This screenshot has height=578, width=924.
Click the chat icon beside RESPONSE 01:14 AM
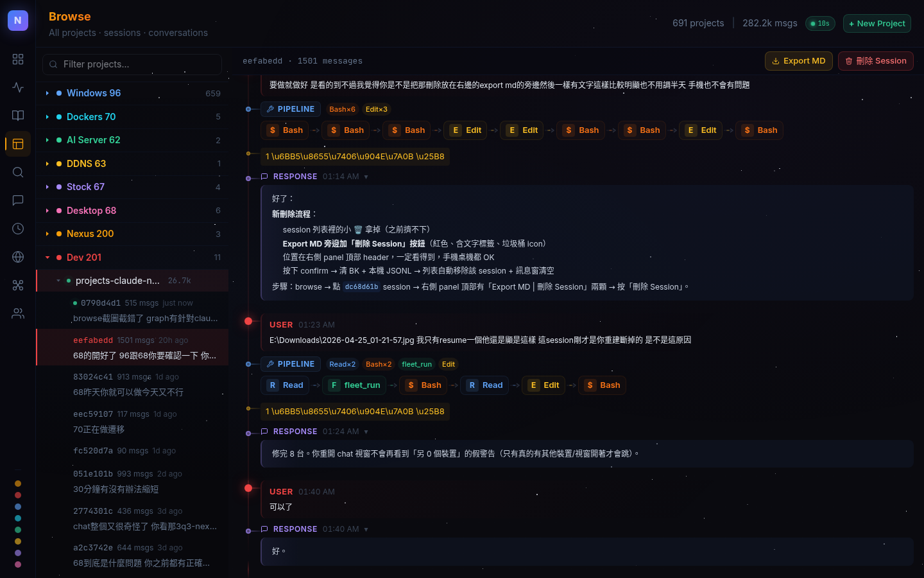[264, 177]
